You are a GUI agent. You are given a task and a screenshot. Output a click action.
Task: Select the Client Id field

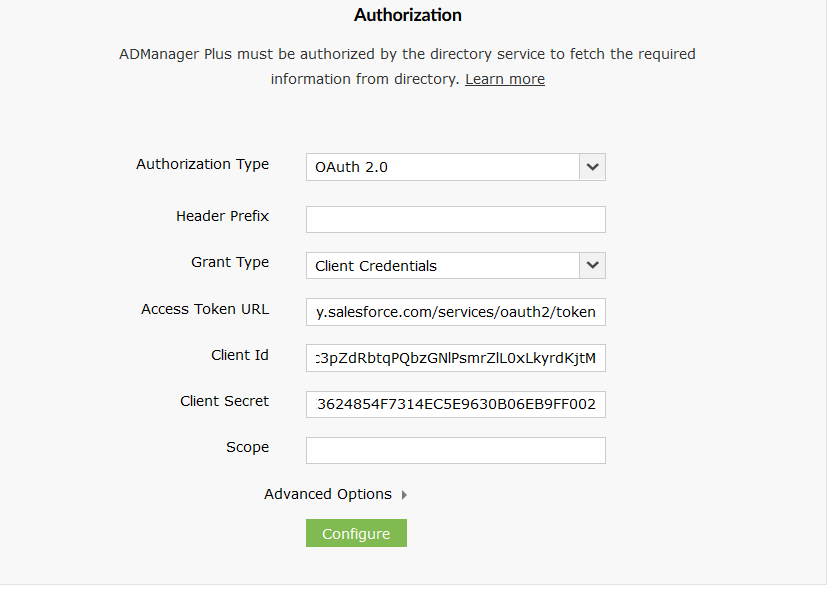point(455,358)
